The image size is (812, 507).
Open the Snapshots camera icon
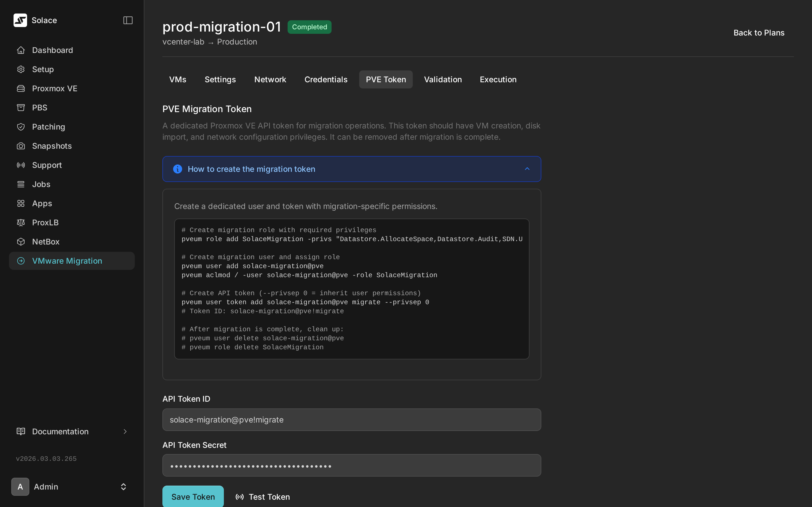21,146
